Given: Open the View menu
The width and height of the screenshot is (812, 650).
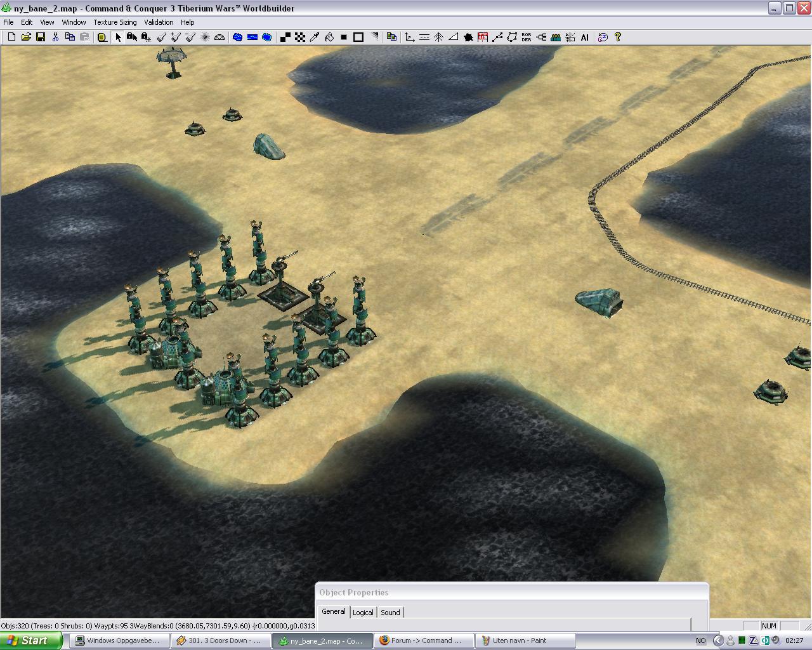Looking at the screenshot, I should pos(47,22).
